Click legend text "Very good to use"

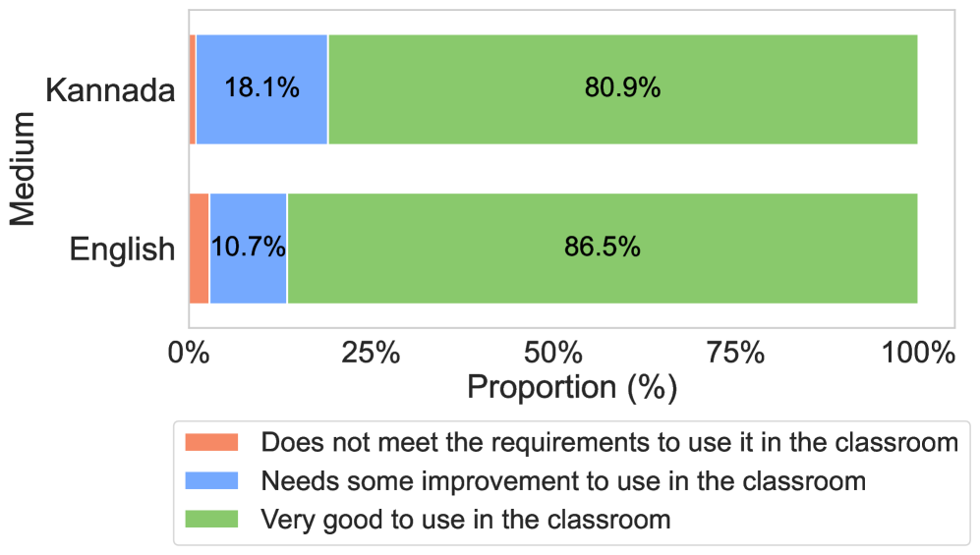[465, 519]
